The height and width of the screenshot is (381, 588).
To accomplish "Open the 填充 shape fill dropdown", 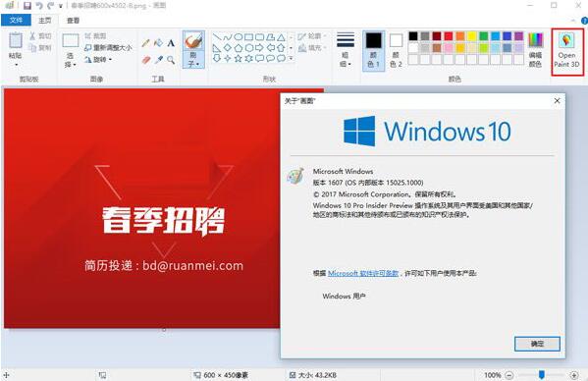I will pos(311,47).
